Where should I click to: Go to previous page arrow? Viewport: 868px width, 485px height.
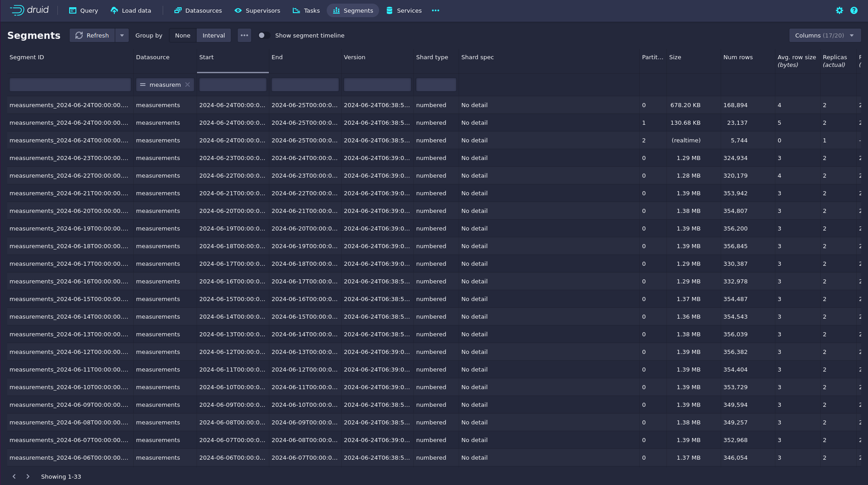(14, 476)
